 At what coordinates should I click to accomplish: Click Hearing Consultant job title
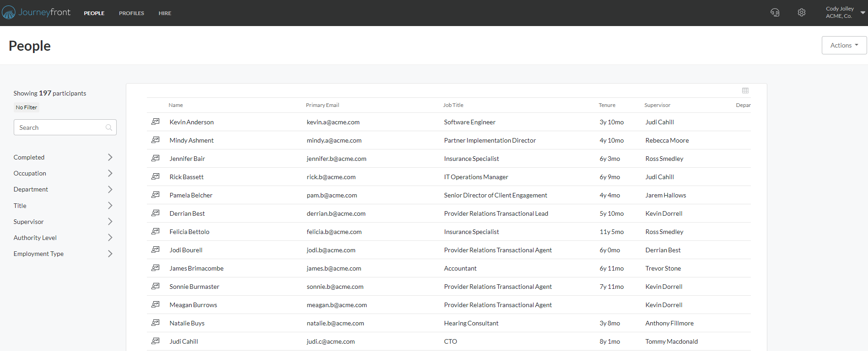click(471, 323)
